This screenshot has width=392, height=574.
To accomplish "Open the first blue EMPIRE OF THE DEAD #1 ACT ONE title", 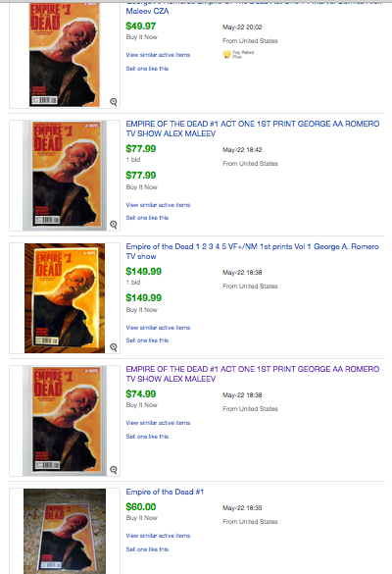I will point(252,129).
